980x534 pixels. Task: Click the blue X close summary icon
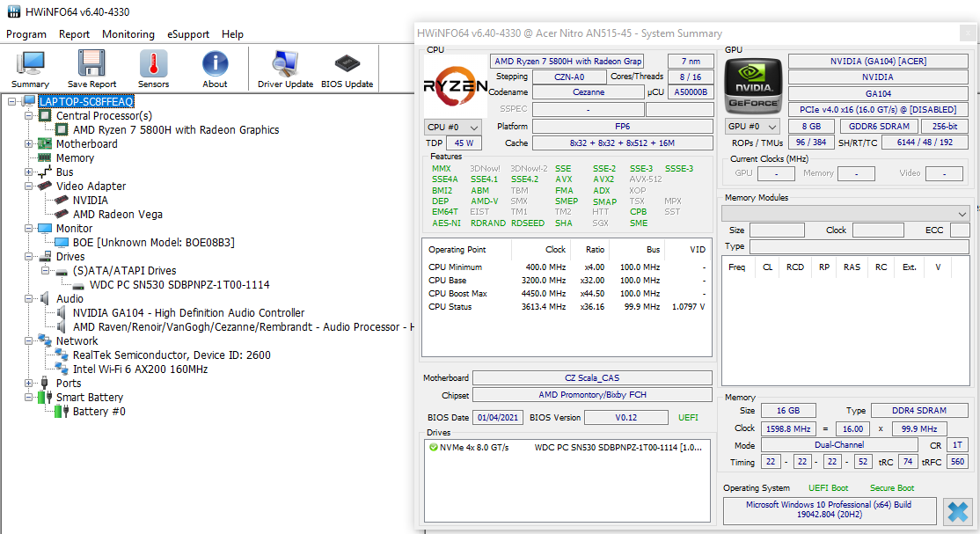pos(957,511)
